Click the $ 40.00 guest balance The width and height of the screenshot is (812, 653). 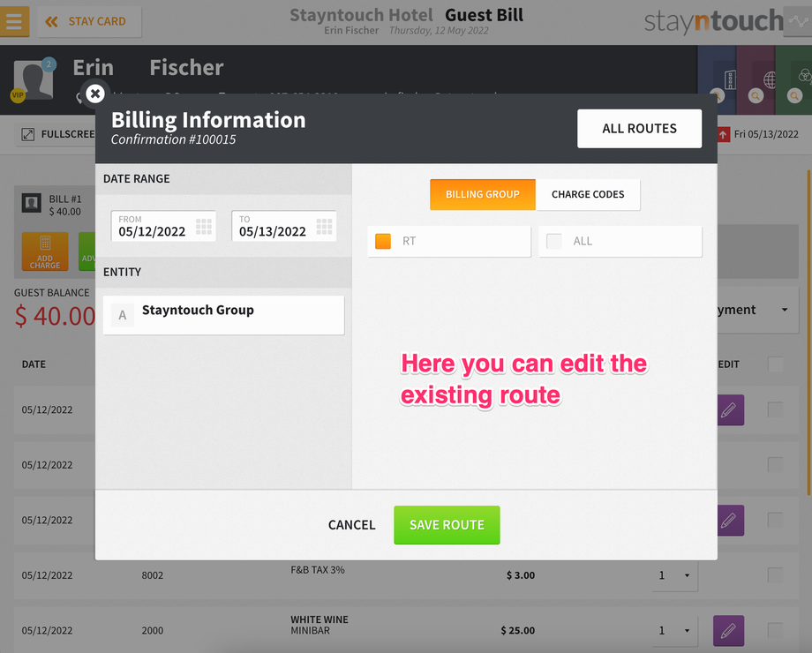click(55, 316)
